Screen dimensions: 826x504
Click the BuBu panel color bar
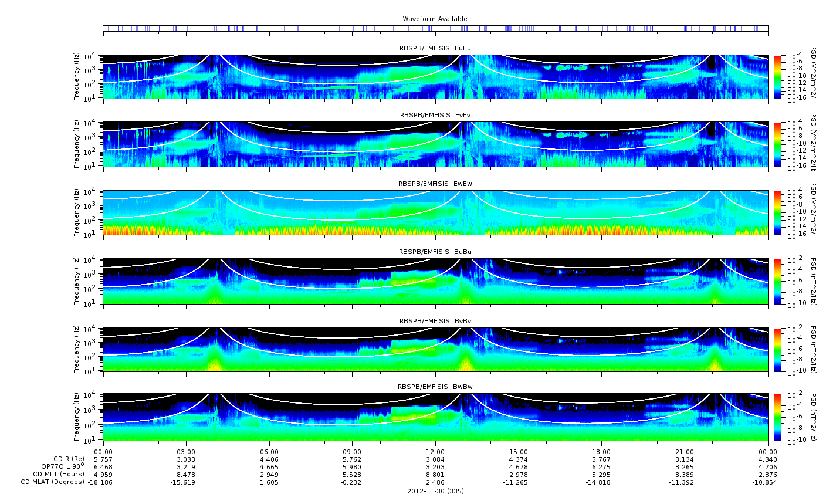pos(777,281)
